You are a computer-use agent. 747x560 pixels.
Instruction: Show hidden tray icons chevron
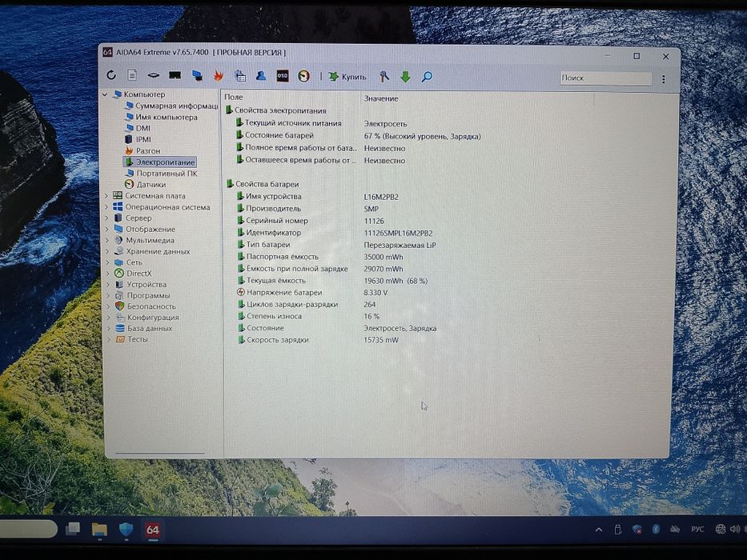[599, 530]
